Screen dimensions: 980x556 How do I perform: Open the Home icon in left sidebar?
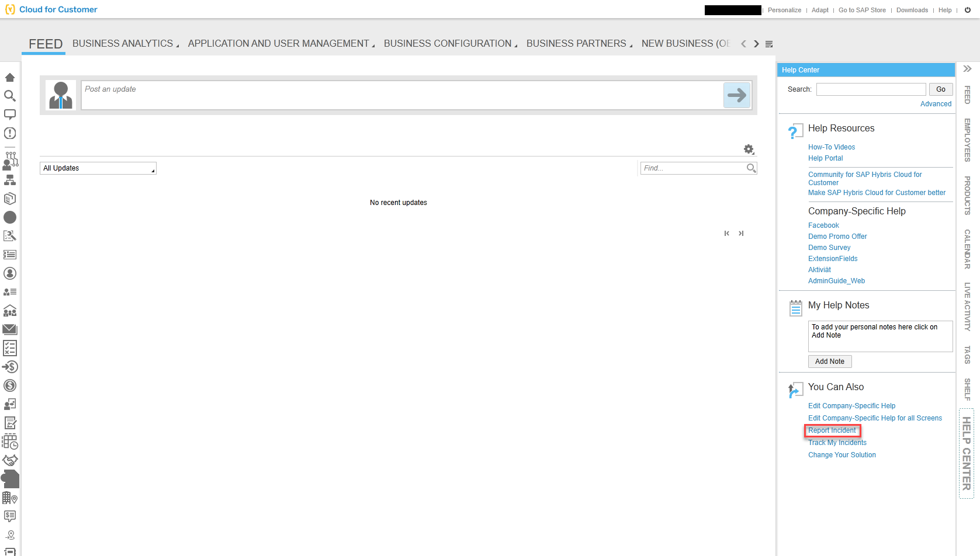coord(10,77)
